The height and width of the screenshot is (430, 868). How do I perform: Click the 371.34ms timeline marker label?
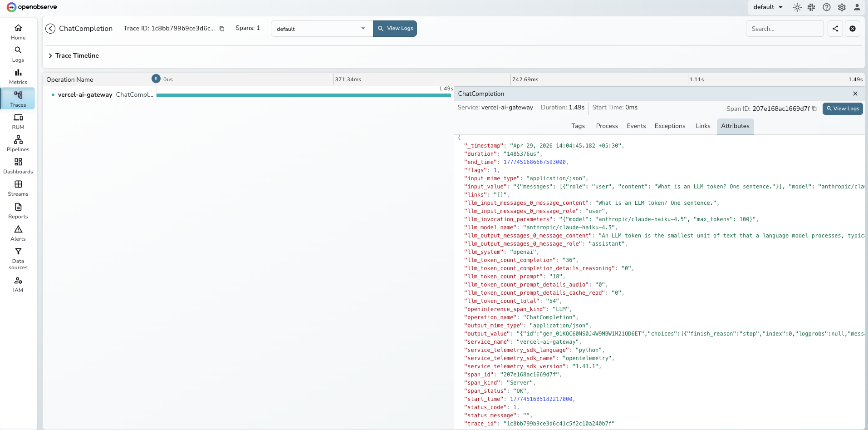pyautogui.click(x=348, y=79)
